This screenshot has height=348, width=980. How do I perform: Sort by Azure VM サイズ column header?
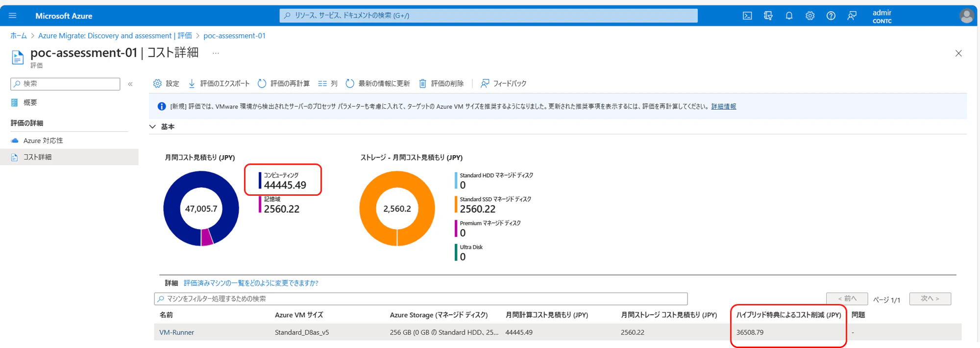pyautogui.click(x=299, y=315)
